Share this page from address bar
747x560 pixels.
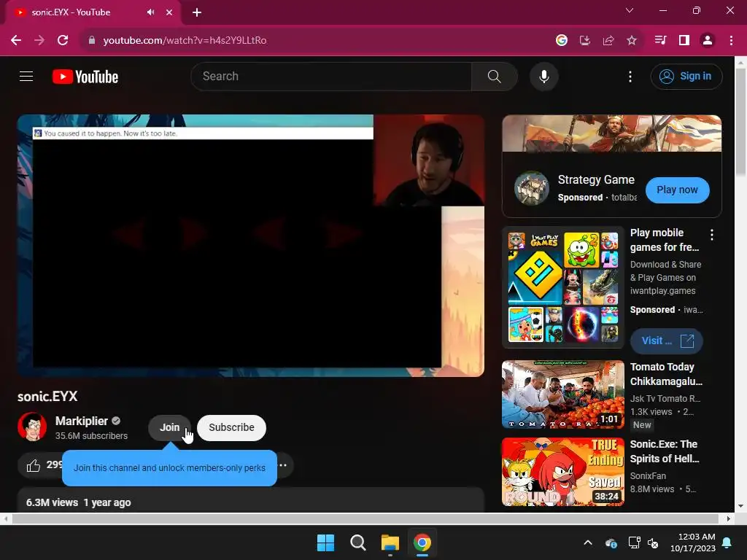click(608, 41)
